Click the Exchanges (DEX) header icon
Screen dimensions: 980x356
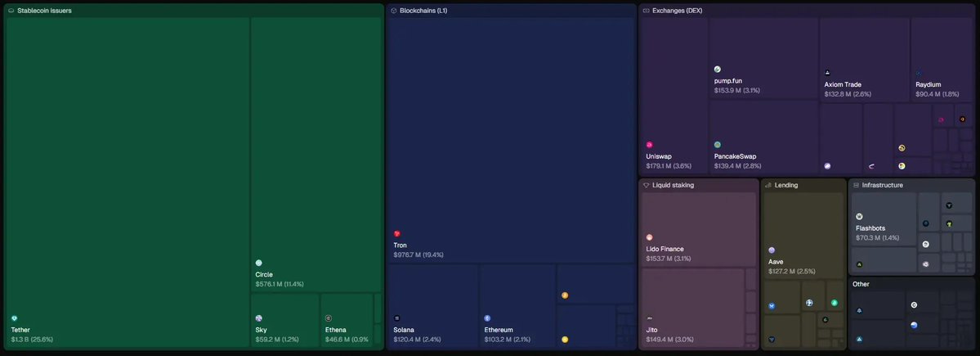point(647,11)
